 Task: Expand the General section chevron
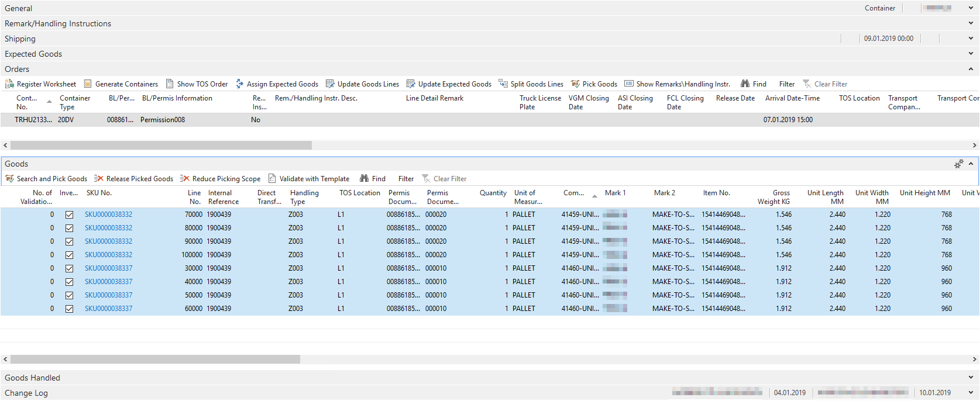971,8
